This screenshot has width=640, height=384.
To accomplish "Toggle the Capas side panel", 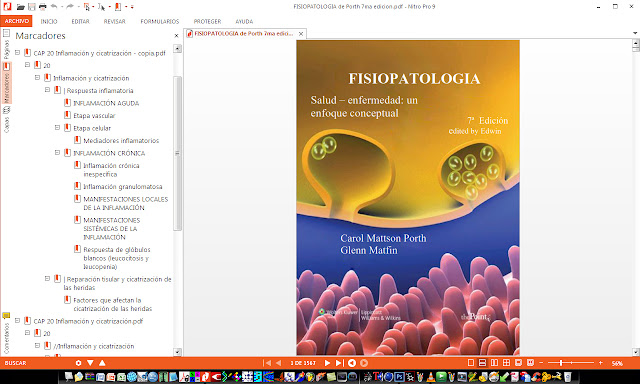I will tap(6, 120).
